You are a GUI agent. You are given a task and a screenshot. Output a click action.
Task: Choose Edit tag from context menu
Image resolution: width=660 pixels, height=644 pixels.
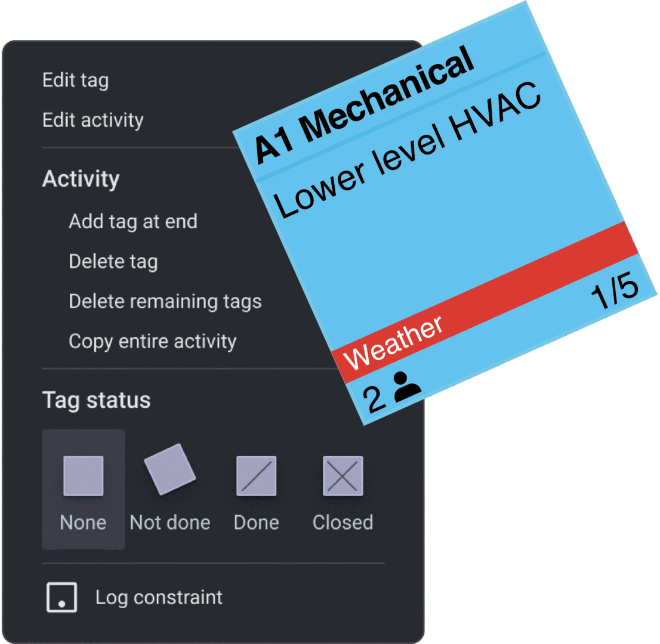(x=75, y=80)
